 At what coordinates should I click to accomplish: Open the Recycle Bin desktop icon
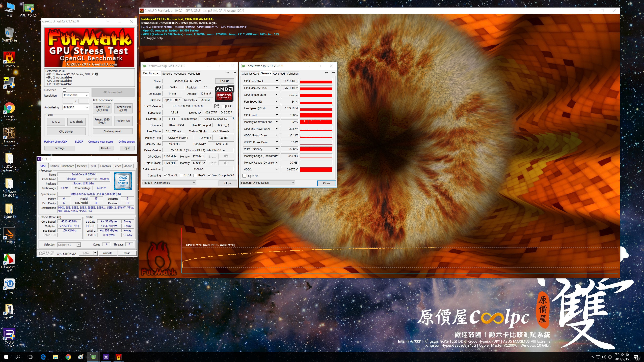pos(9,35)
